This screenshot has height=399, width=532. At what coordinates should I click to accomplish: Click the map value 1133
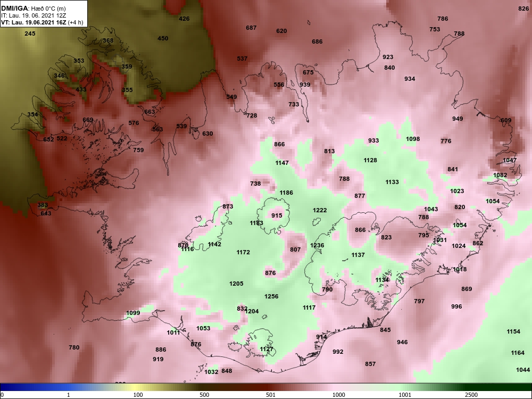click(392, 182)
